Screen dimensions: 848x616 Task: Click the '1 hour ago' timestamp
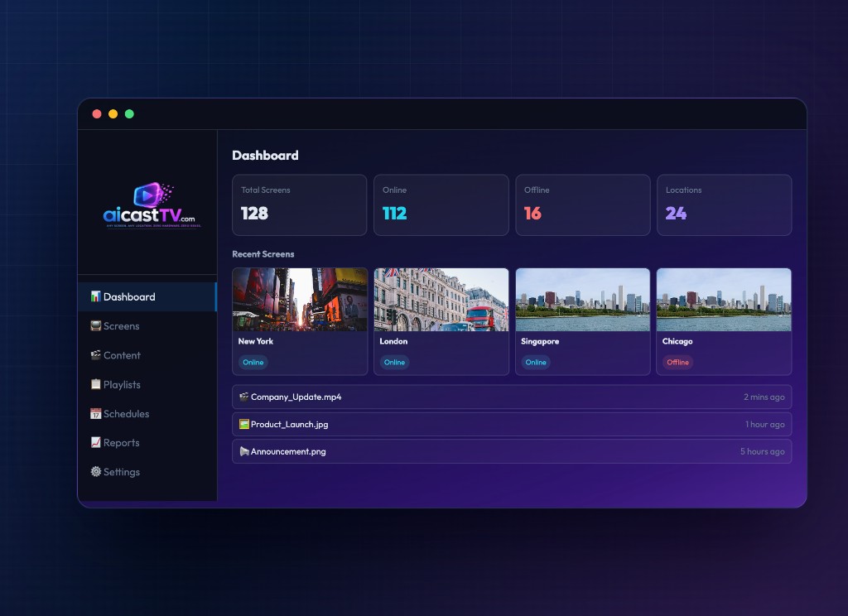click(764, 424)
